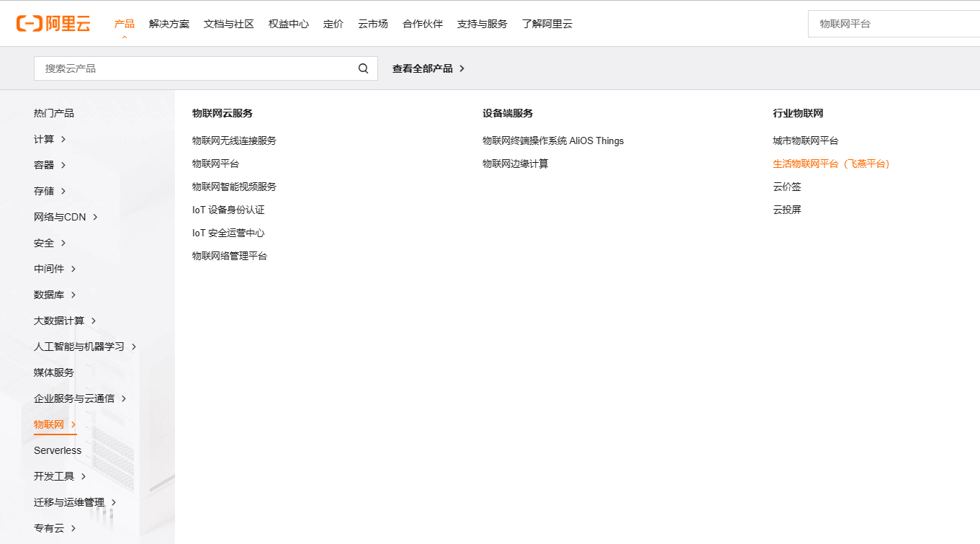Open 物联网平台 product link
The height and width of the screenshot is (544, 980).
tap(215, 164)
